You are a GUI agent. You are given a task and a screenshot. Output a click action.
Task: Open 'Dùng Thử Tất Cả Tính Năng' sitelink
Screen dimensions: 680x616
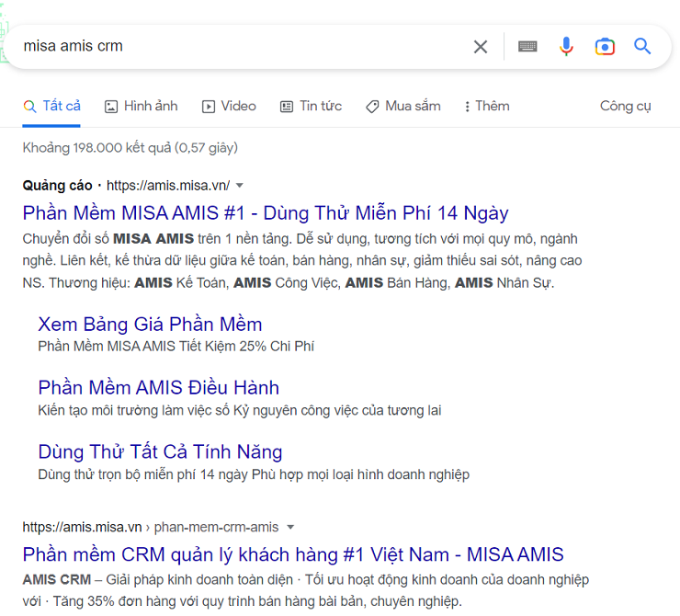[x=161, y=451]
